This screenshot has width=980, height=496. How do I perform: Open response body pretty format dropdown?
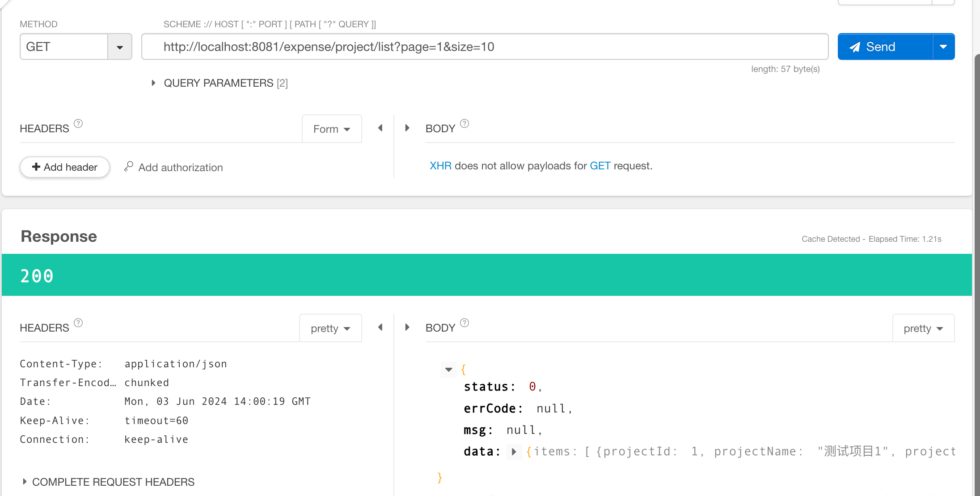[x=923, y=328]
